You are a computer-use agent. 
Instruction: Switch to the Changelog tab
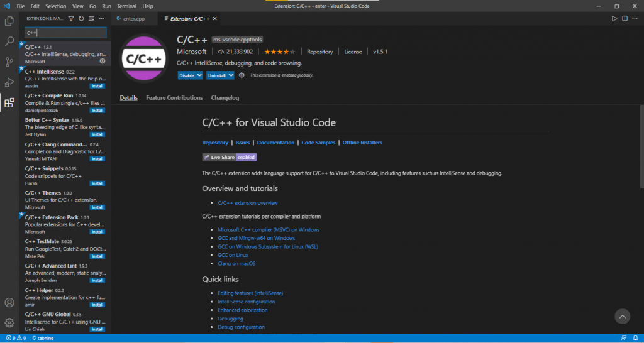click(x=225, y=98)
